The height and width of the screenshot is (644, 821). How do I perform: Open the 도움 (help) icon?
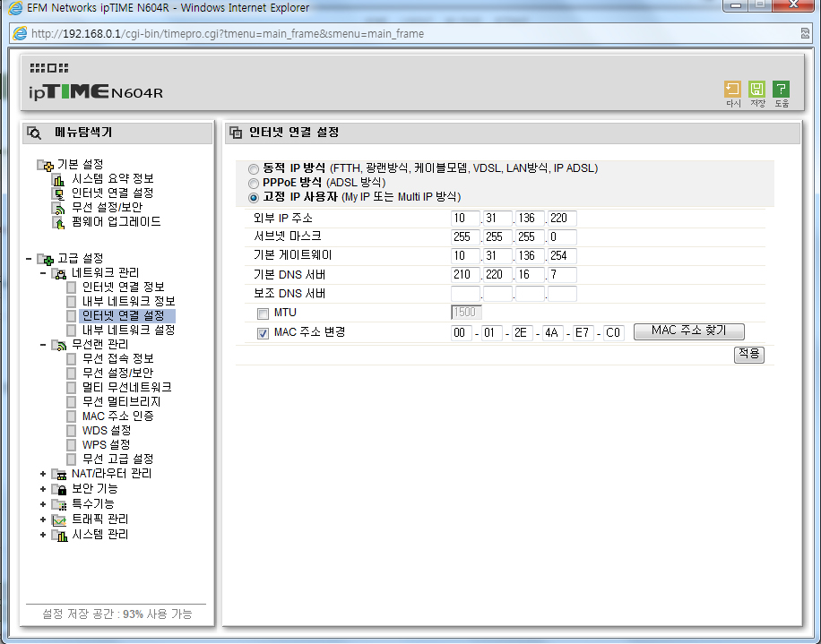point(781,89)
